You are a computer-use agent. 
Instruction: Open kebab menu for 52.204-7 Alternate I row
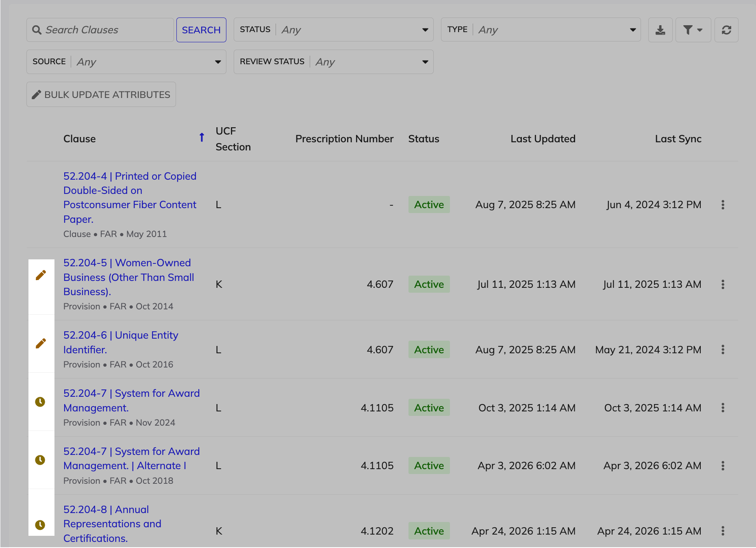(x=723, y=466)
